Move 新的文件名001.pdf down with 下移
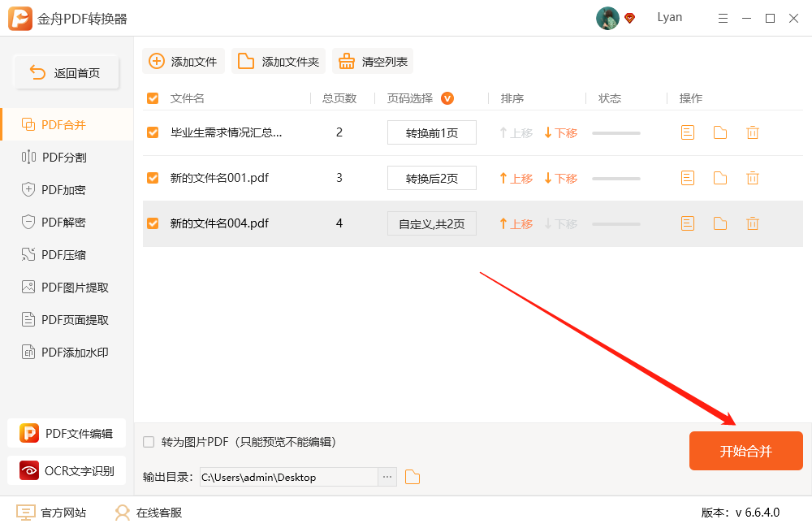Image resolution: width=812 pixels, height=528 pixels. click(x=561, y=178)
